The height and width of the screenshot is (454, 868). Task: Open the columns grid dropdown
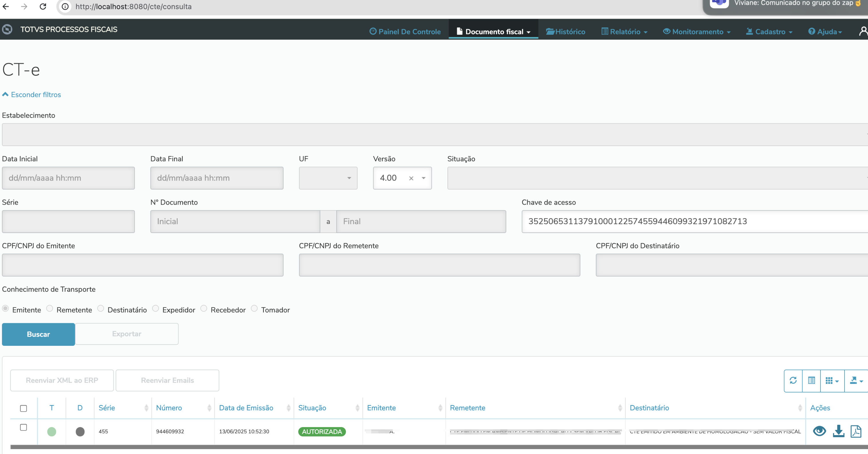click(x=832, y=381)
